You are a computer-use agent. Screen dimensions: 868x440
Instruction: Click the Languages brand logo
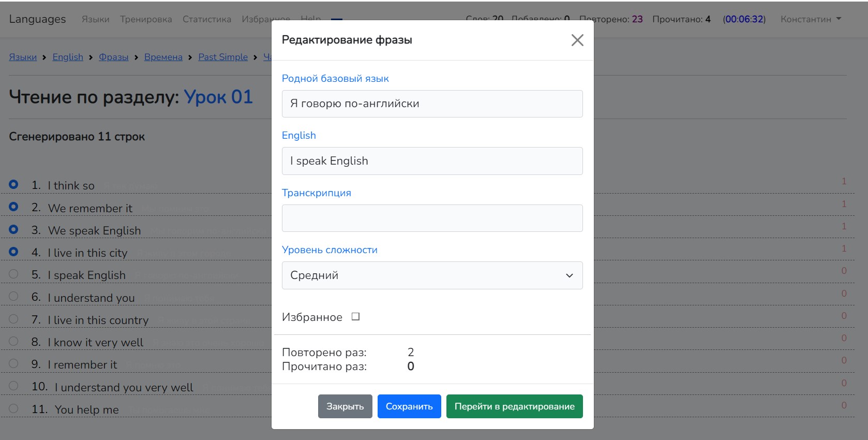pyautogui.click(x=37, y=19)
